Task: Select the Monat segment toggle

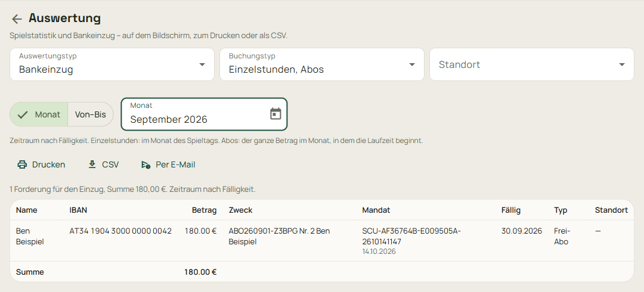Action: 39,114
